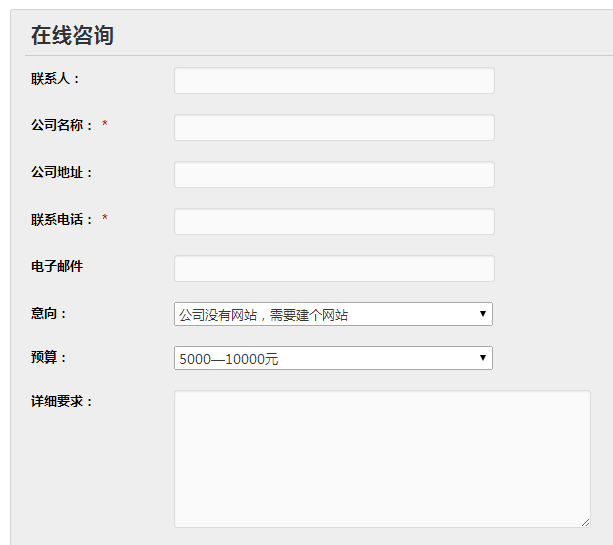The height and width of the screenshot is (545, 613).
Task: Click the 意向 field label
Action: point(49,314)
